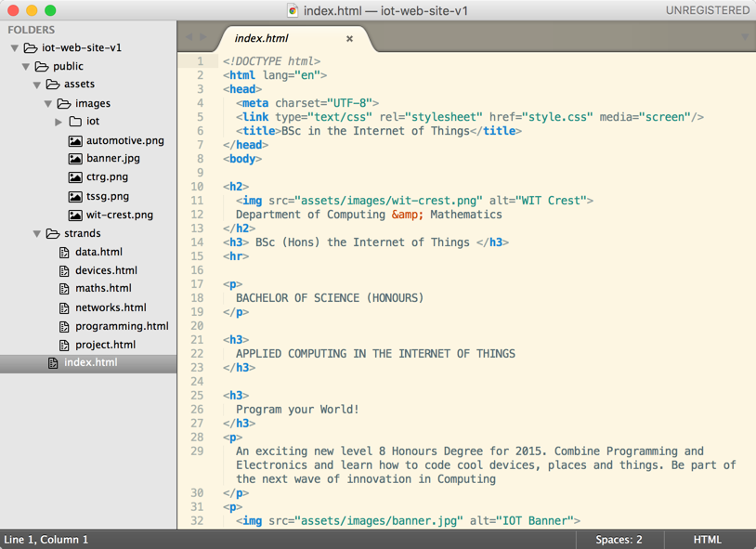Click the project.html file icon
756x549 pixels.
click(x=64, y=346)
